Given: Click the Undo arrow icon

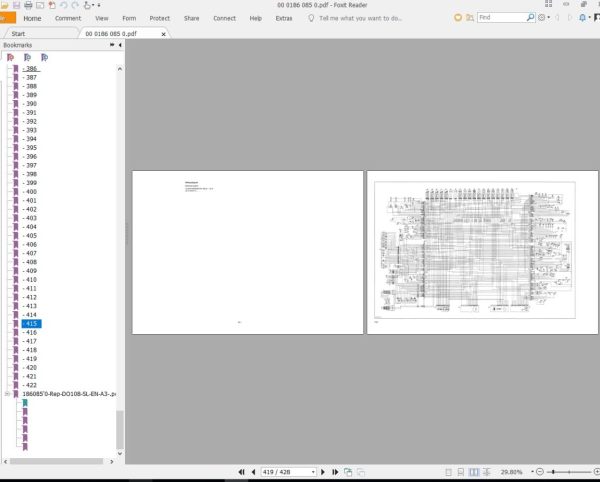Looking at the screenshot, I should [x=64, y=5].
